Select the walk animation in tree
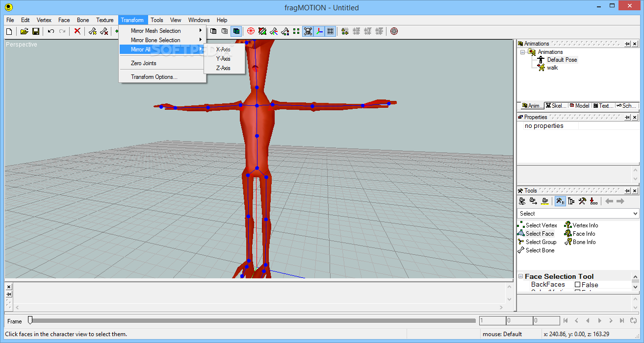The image size is (644, 343). click(552, 68)
